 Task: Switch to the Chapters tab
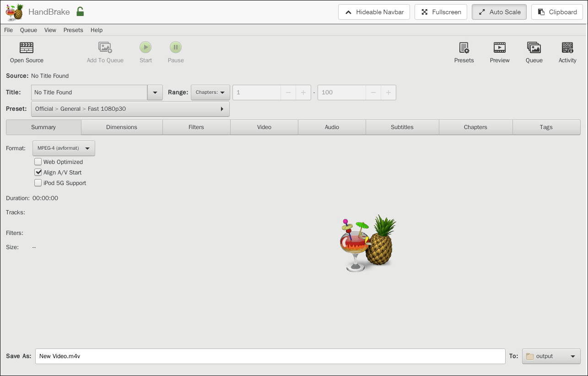[x=475, y=127]
